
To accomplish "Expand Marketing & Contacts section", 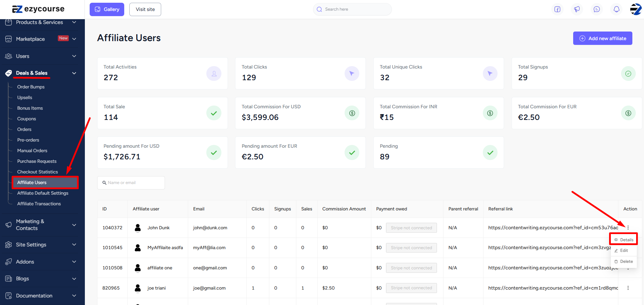I will click(74, 225).
